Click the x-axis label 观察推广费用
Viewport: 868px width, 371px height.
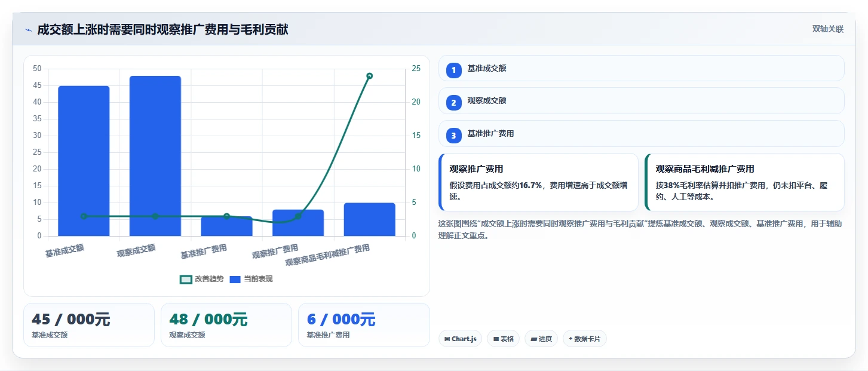click(x=275, y=252)
